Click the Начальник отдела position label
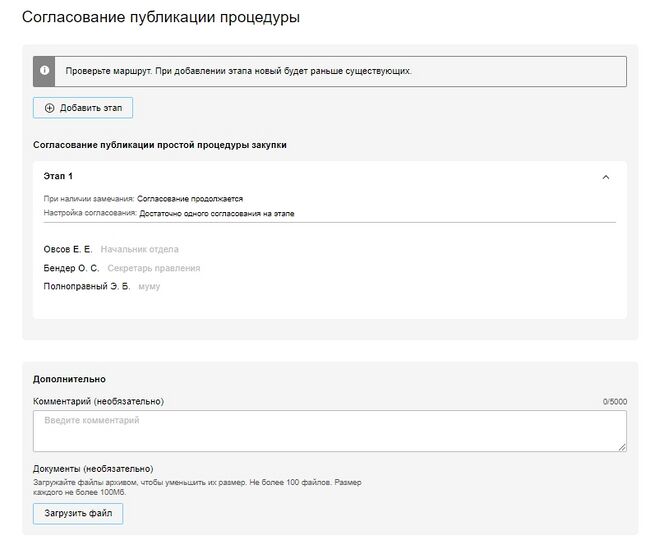 (x=140, y=249)
